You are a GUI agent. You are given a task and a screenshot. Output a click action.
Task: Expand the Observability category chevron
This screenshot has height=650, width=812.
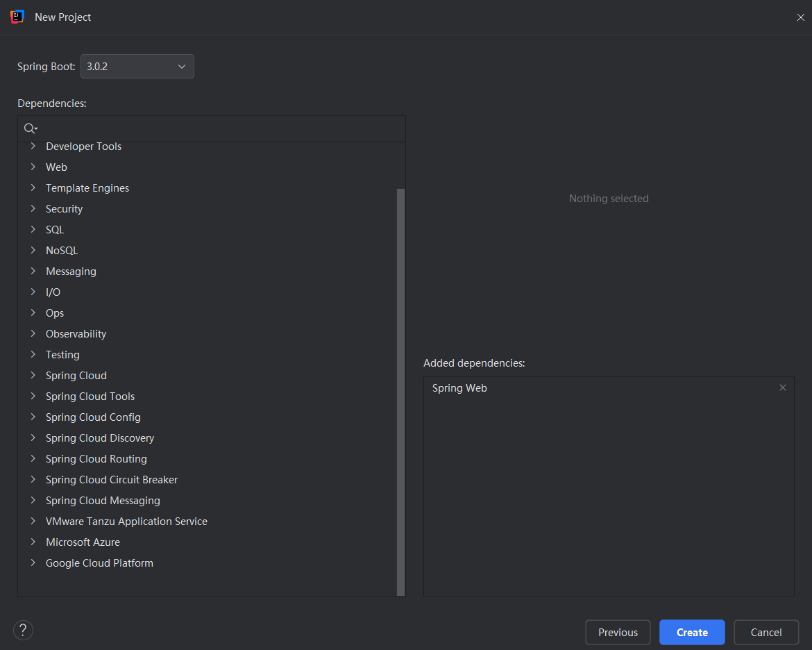pyautogui.click(x=33, y=334)
